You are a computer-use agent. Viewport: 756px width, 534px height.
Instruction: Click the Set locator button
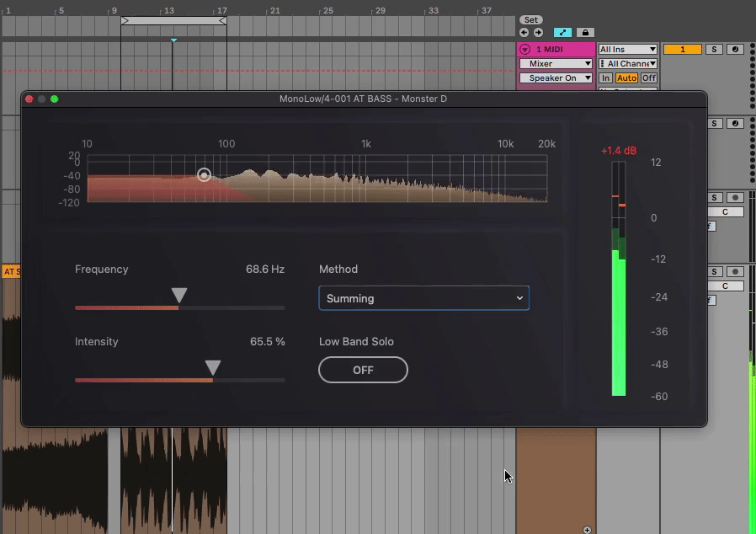click(531, 19)
